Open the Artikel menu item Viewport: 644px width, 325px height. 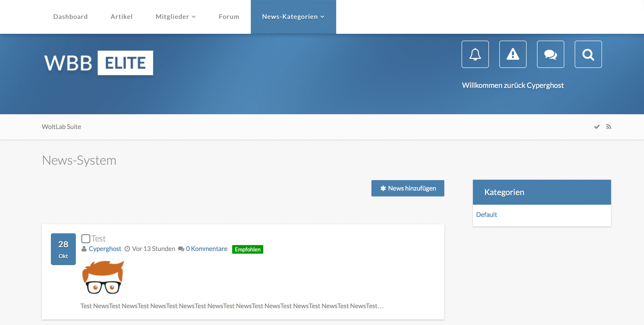click(x=122, y=17)
